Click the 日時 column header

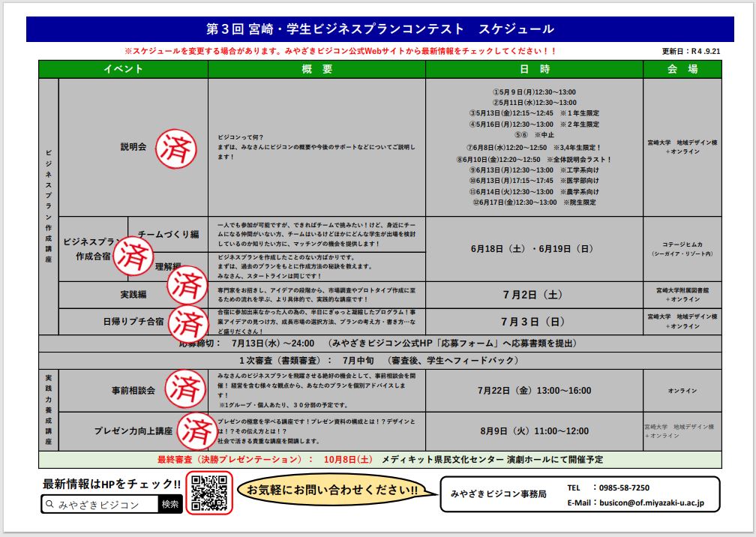534,69
